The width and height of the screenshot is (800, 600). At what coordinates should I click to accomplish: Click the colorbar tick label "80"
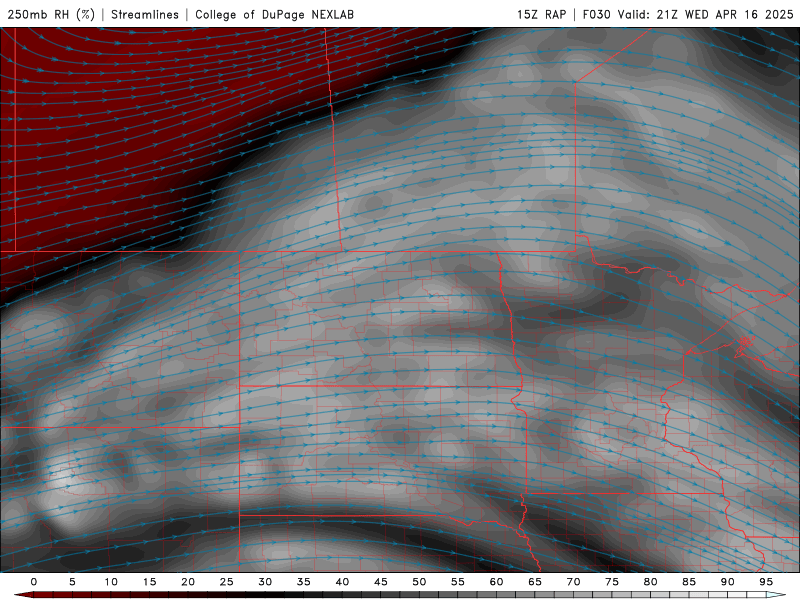(650, 582)
